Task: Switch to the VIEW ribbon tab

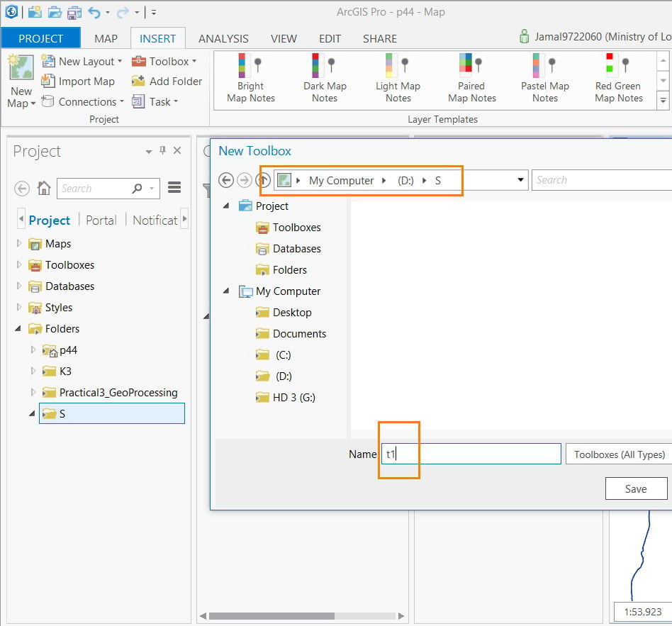Action: pyautogui.click(x=284, y=38)
